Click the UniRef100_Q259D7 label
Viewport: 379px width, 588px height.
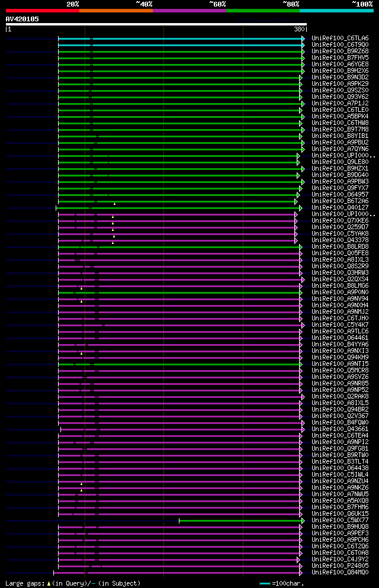pos(340,227)
